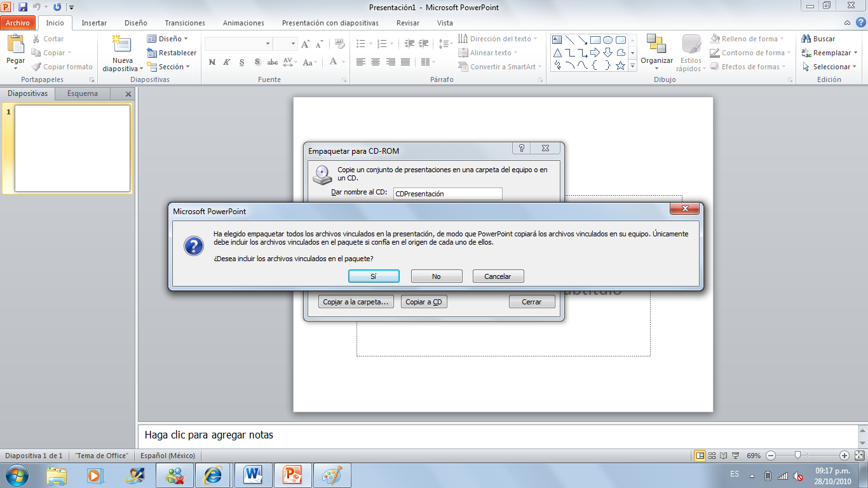Screen dimensions: 868x488
Task: Select slide 1 thumbnail
Action: (72, 148)
